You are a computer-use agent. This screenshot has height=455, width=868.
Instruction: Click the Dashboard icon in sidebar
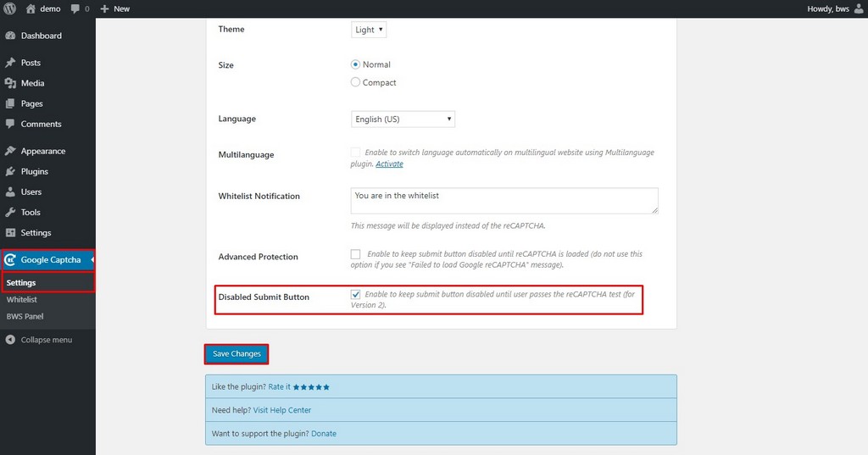[x=10, y=36]
